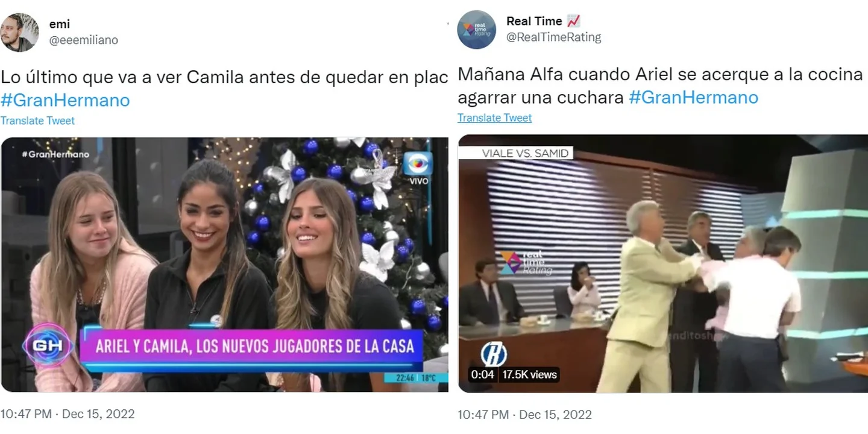Click the Real Time display name

pyautogui.click(x=534, y=21)
